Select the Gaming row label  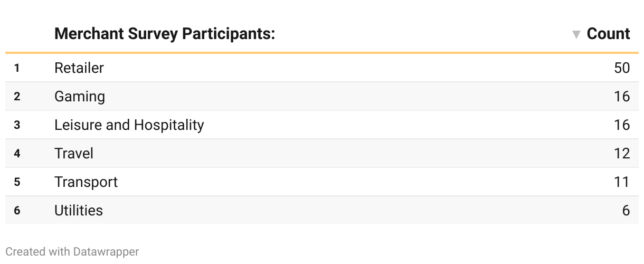pyautogui.click(x=80, y=97)
